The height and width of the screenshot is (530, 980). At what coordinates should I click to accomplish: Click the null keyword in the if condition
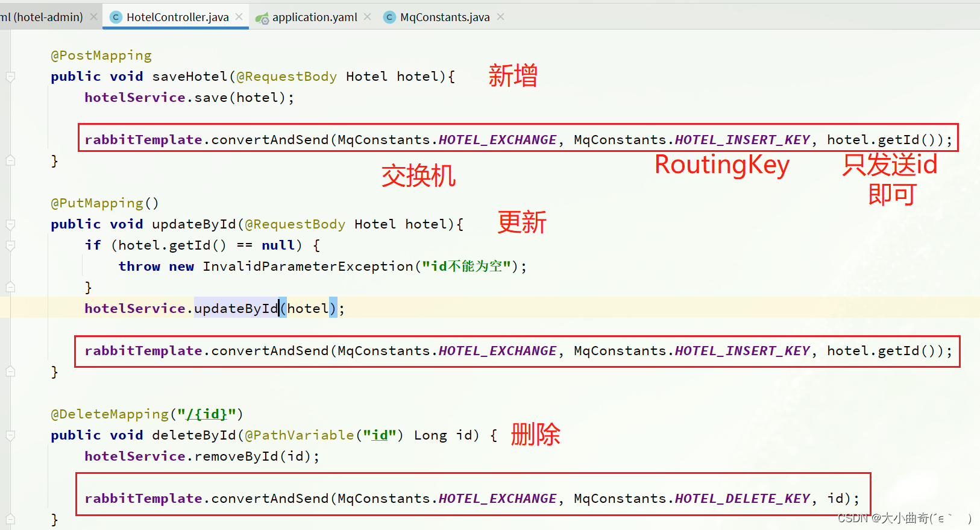278,245
